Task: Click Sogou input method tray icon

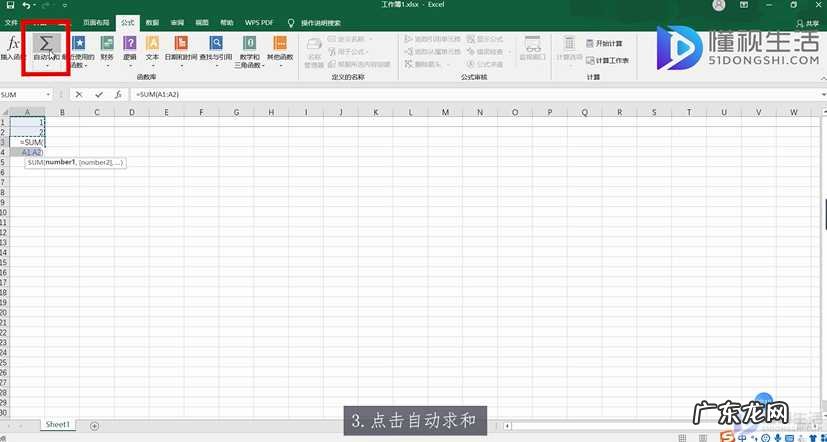Action: [729, 438]
